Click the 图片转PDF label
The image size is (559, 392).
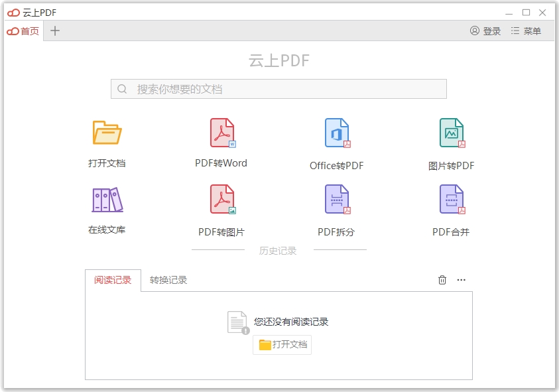point(452,166)
